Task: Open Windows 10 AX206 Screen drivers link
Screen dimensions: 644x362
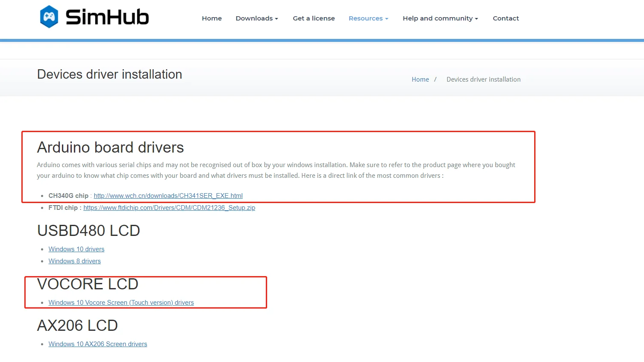Action: point(98,344)
